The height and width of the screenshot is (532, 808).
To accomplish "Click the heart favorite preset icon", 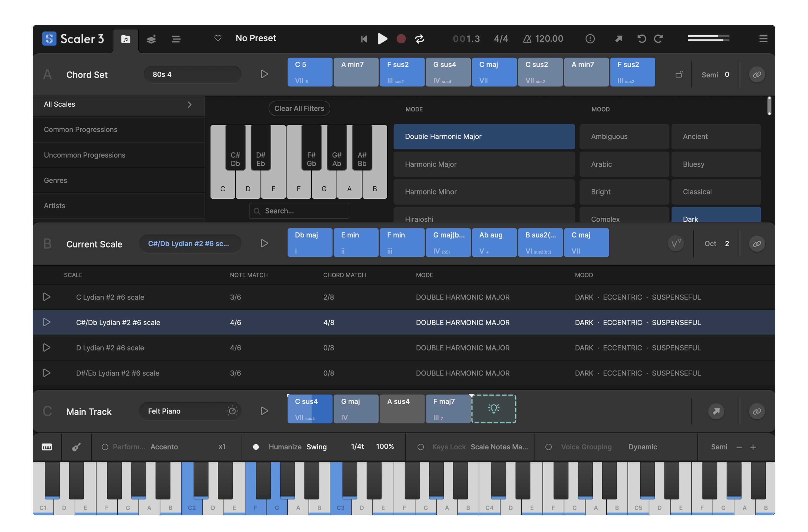I will 218,38.
